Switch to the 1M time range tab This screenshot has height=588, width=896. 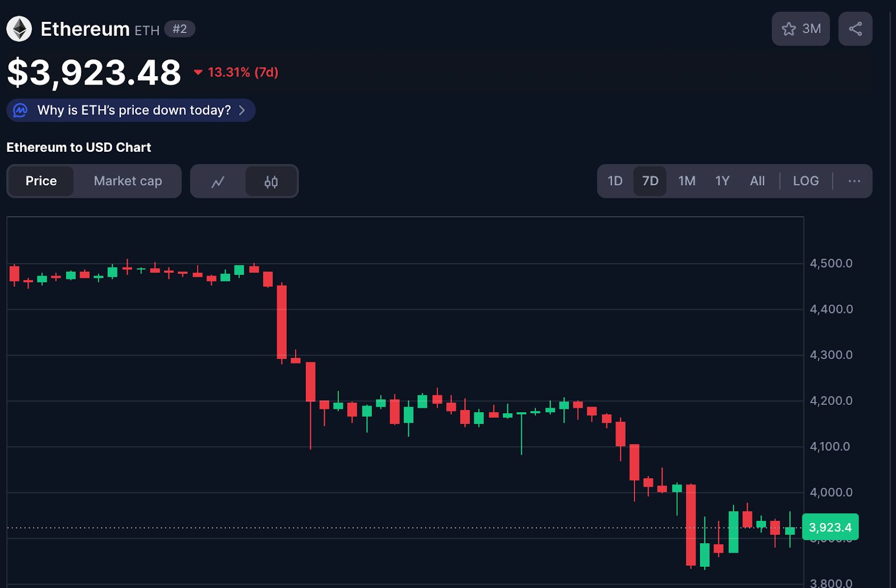point(687,181)
